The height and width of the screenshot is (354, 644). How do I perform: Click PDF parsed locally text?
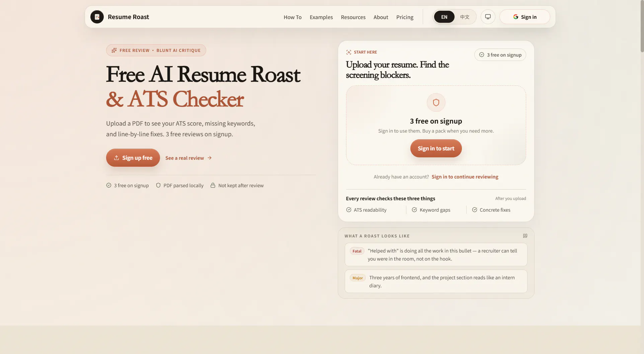(183, 186)
